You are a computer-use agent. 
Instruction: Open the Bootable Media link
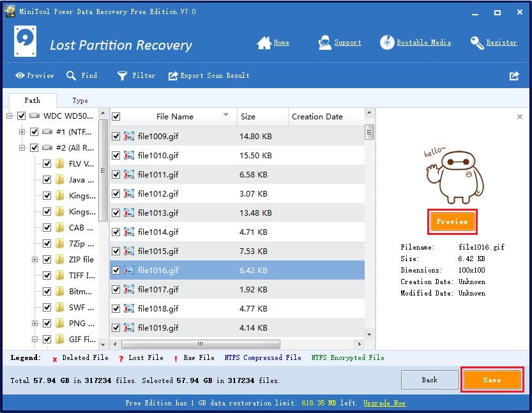point(424,43)
